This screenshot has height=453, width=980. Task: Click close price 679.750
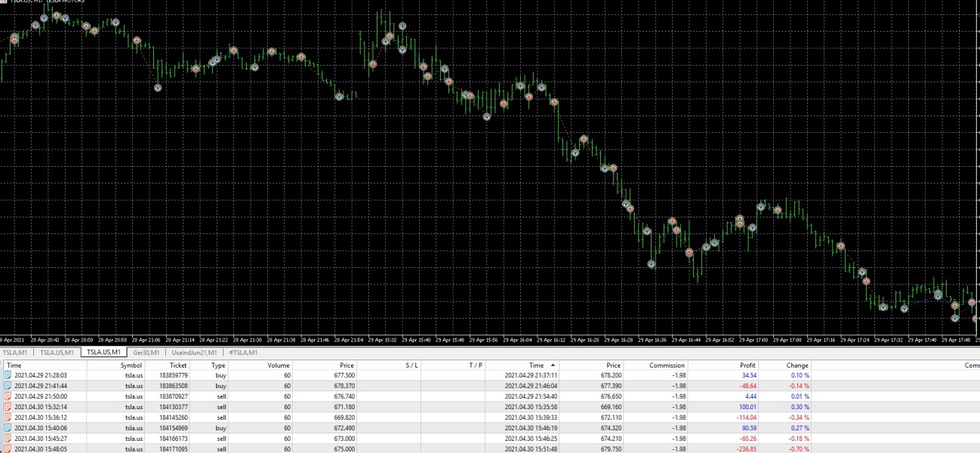pos(610,448)
